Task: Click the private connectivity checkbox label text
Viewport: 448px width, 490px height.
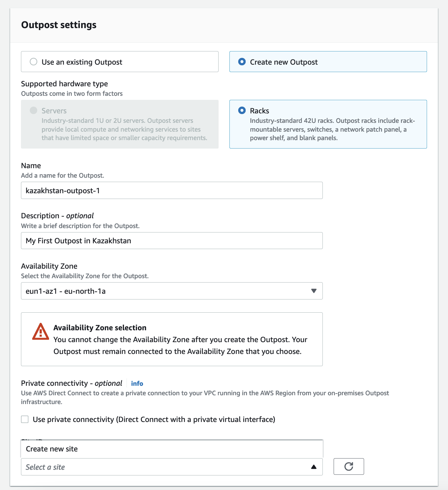Action: click(154, 420)
